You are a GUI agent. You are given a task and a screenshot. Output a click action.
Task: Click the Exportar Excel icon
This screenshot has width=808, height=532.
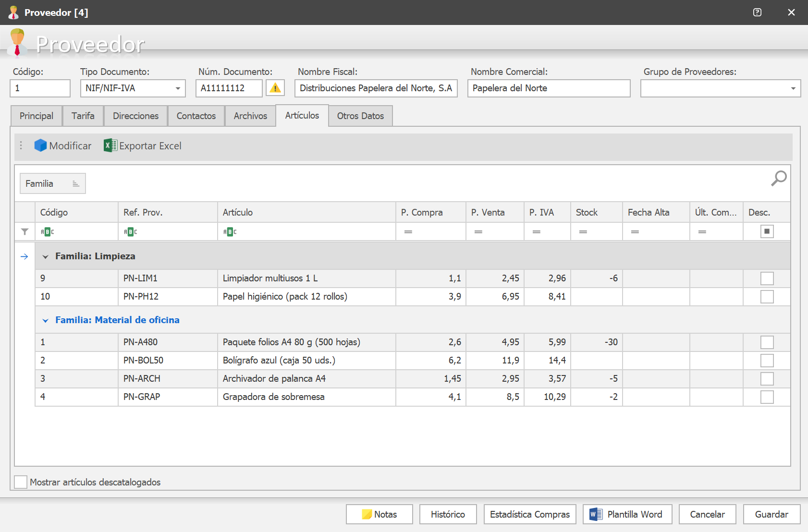click(x=110, y=145)
